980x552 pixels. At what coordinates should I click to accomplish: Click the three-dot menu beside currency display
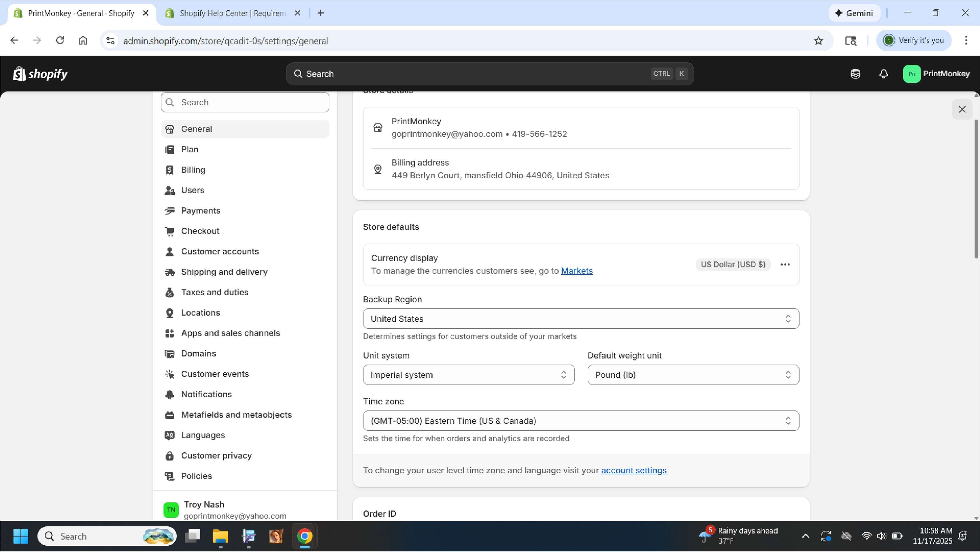[x=785, y=264]
